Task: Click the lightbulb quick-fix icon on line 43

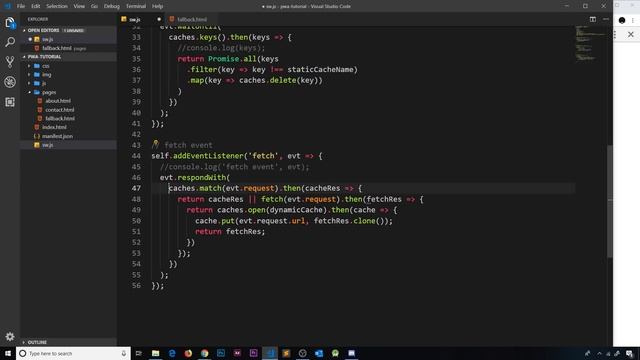Action: (x=155, y=144)
